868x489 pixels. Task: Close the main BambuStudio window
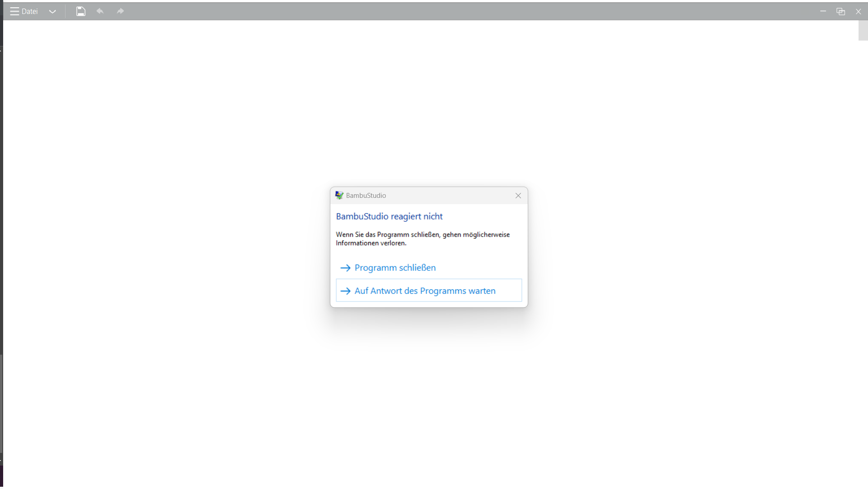(x=859, y=11)
